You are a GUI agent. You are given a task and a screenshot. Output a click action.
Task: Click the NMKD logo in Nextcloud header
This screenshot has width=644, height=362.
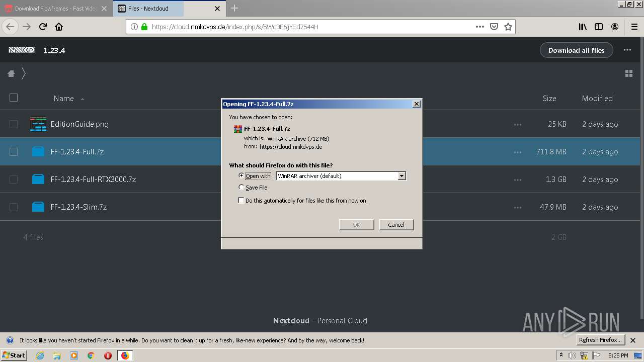tap(22, 50)
